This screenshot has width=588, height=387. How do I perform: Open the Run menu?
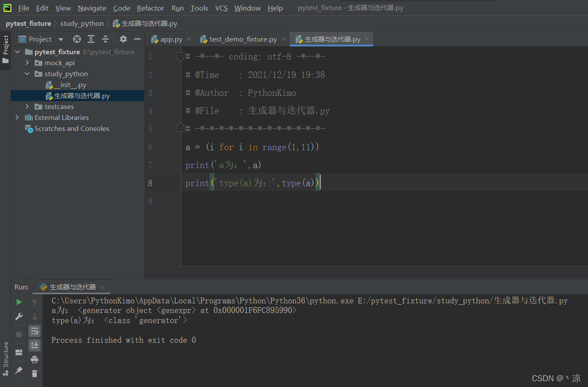178,8
